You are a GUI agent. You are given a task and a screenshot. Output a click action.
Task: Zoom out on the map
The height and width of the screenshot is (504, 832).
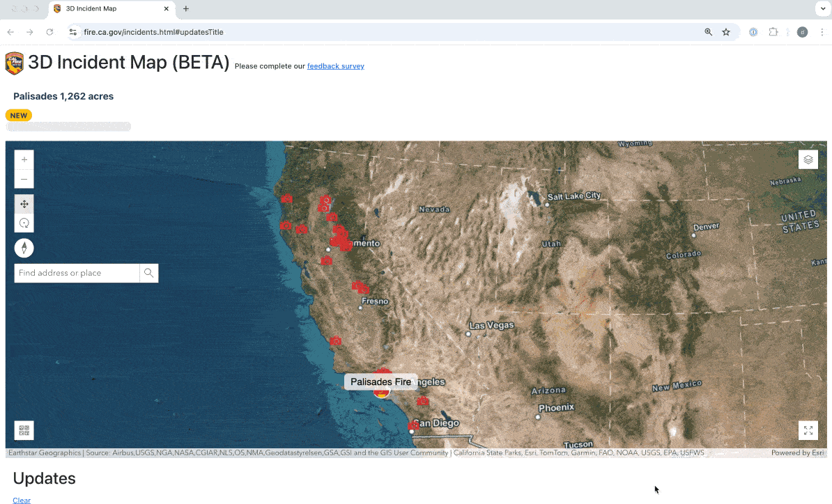point(24,179)
